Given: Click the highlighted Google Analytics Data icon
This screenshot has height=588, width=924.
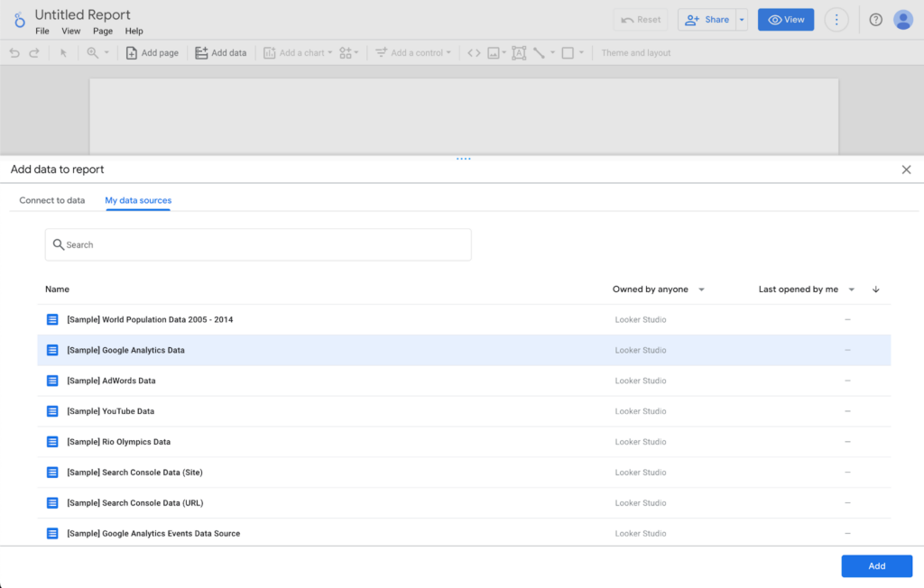Looking at the screenshot, I should coord(52,350).
